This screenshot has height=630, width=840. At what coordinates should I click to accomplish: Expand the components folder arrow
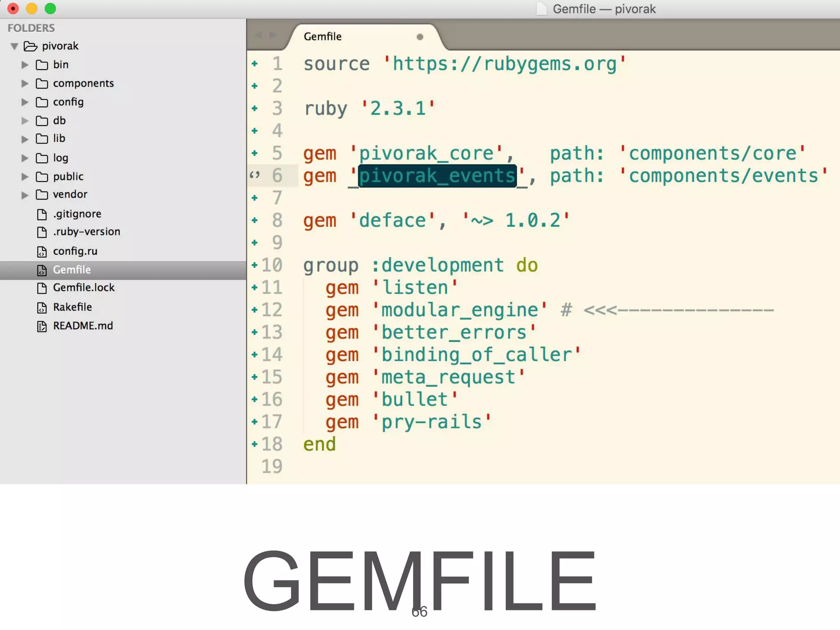(x=25, y=84)
